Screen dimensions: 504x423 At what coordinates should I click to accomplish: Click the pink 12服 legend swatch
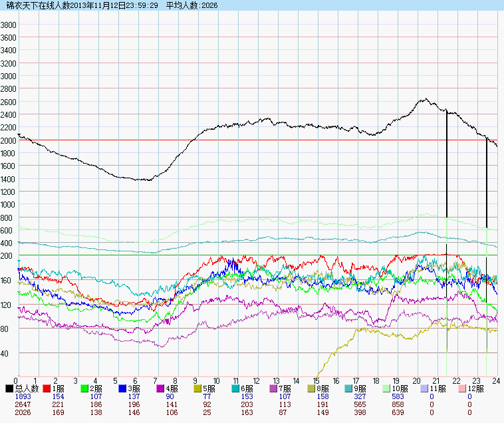[464, 388]
